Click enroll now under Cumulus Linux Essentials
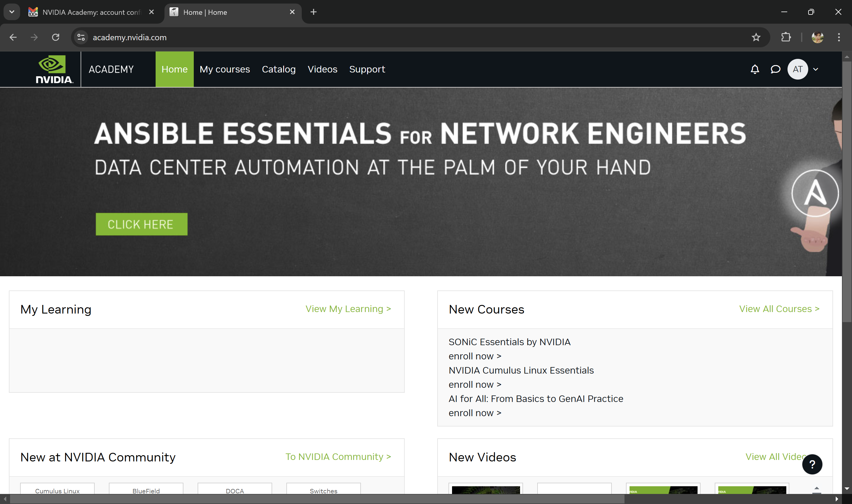The image size is (852, 504). pyautogui.click(x=475, y=385)
